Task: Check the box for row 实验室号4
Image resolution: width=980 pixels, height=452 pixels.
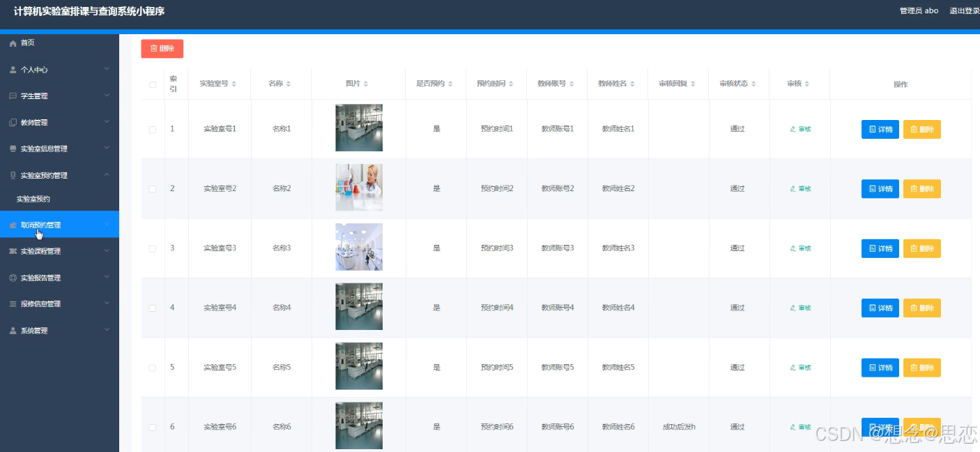Action: point(153,308)
